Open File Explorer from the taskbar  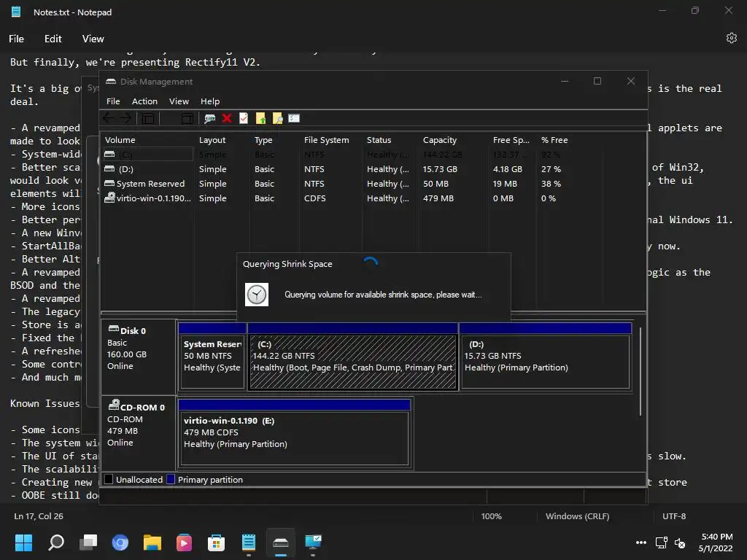[x=152, y=542]
